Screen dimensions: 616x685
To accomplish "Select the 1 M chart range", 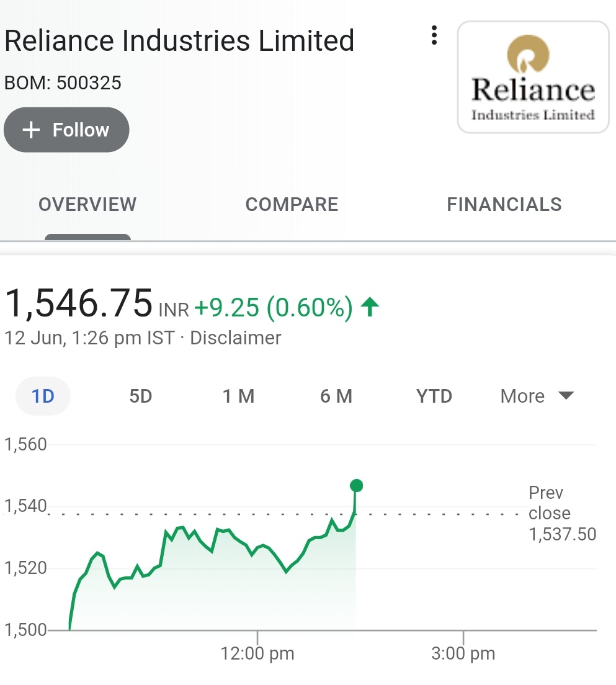I will pyautogui.click(x=239, y=396).
